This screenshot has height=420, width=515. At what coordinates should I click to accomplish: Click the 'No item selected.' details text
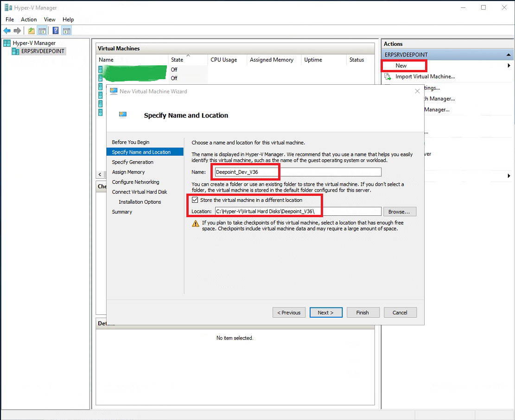(235, 338)
